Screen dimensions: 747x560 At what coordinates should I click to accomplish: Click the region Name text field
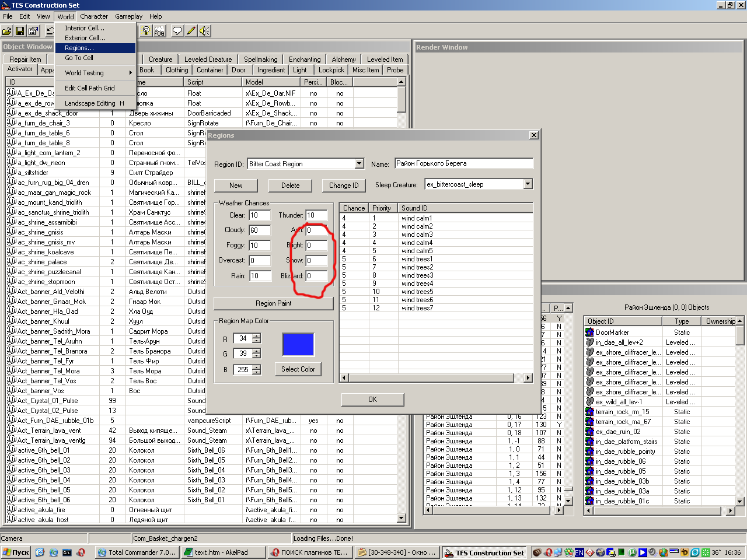464,164
